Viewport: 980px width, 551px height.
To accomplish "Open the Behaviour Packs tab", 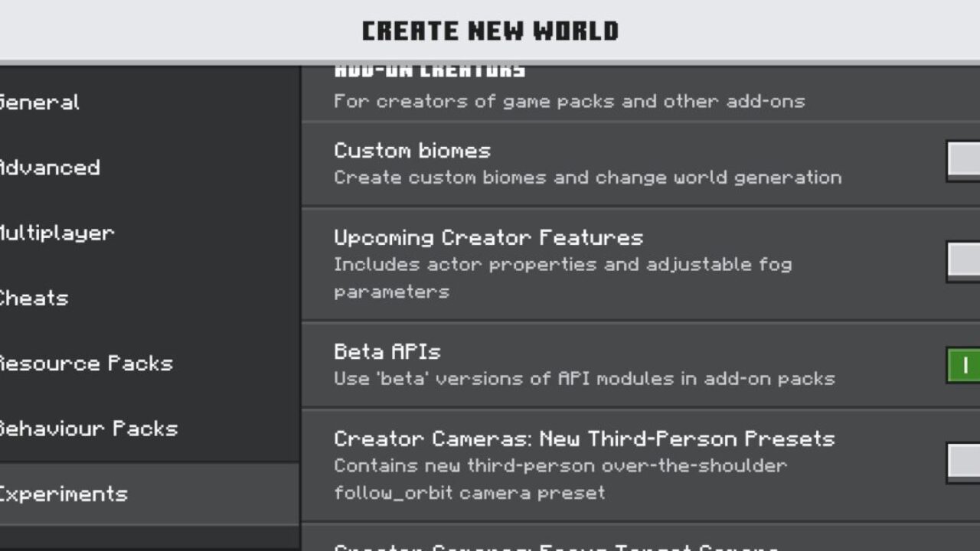I will click(149, 429).
